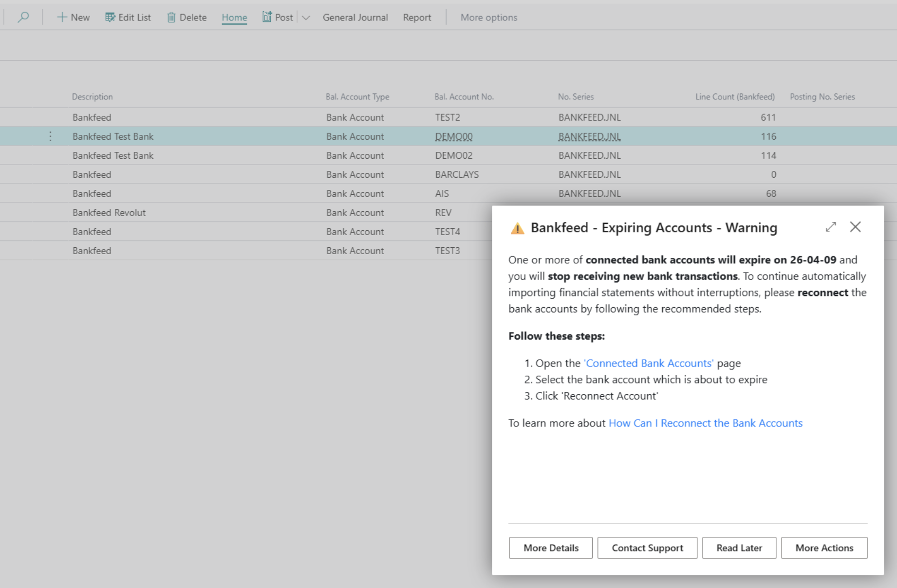The image size is (897, 588).
Task: Click the New plus button
Action: [74, 18]
